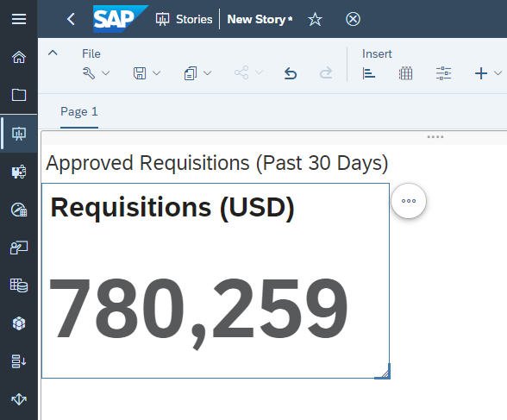Image resolution: width=507 pixels, height=420 pixels.
Task: Expand the Save dropdown arrow
Action: tap(157, 73)
